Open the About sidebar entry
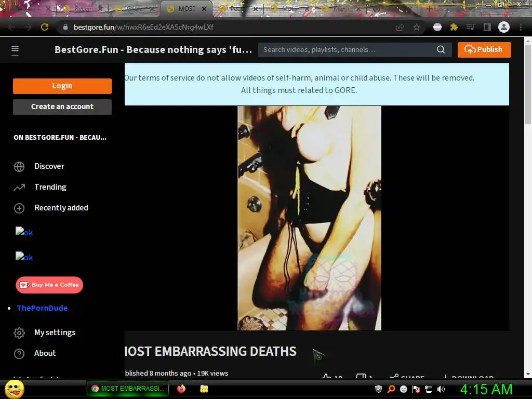Viewport: 532px width, 399px height. click(x=45, y=353)
